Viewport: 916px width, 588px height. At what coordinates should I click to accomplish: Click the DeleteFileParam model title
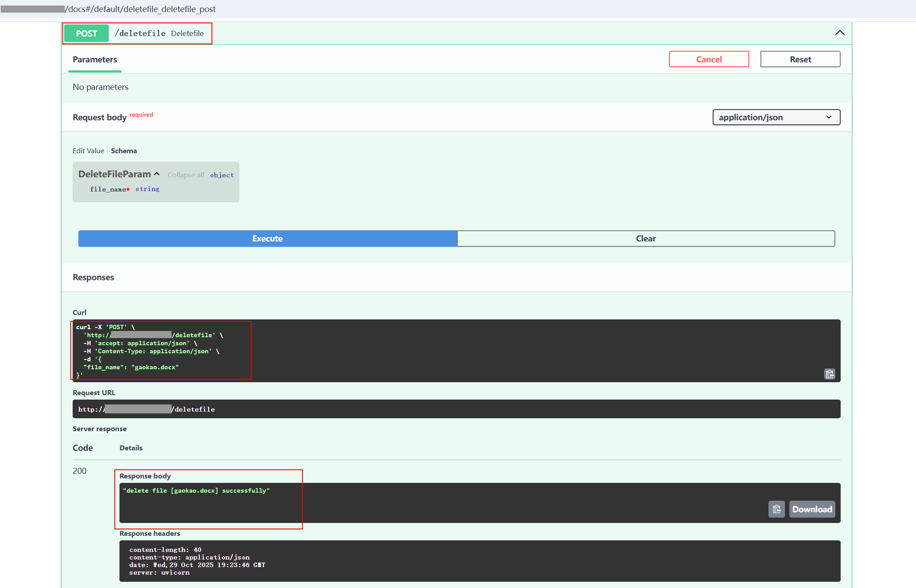pyautogui.click(x=115, y=174)
